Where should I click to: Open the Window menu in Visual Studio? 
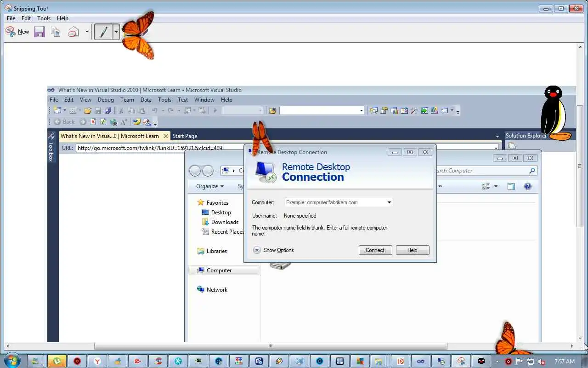pos(204,99)
